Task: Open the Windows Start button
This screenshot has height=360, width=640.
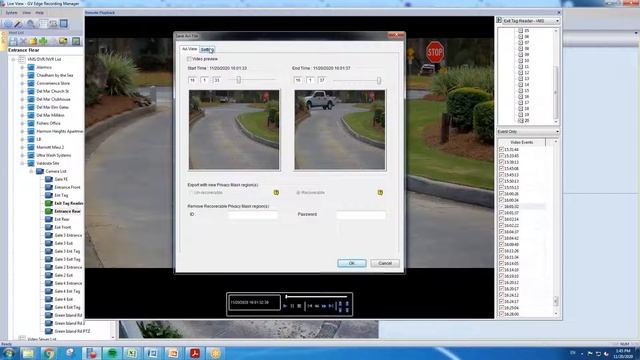Action: point(8,353)
